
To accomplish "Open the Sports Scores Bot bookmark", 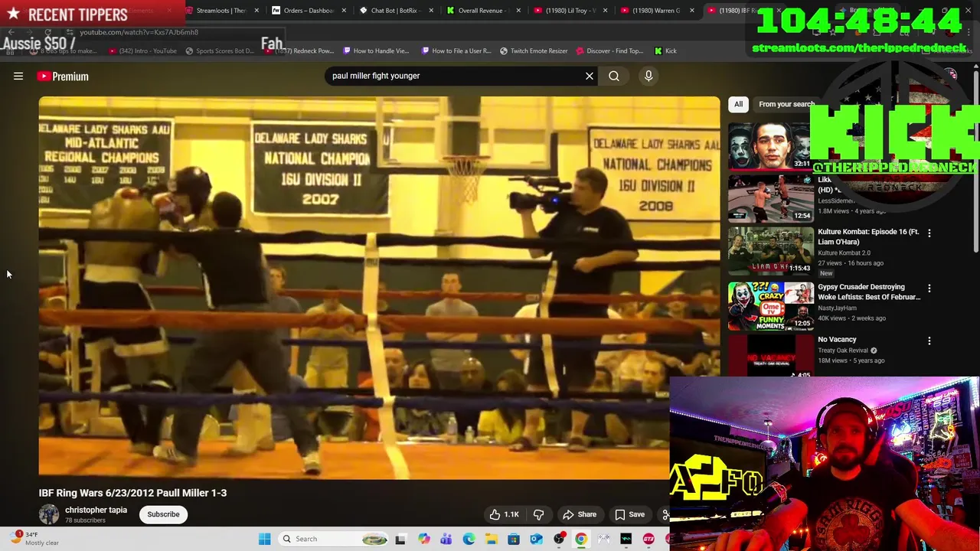I will tap(219, 51).
